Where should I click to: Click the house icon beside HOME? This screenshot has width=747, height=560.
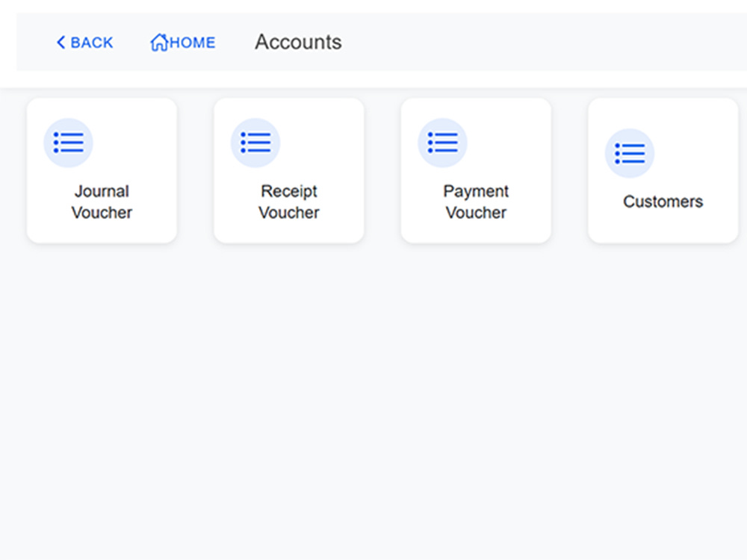(159, 43)
